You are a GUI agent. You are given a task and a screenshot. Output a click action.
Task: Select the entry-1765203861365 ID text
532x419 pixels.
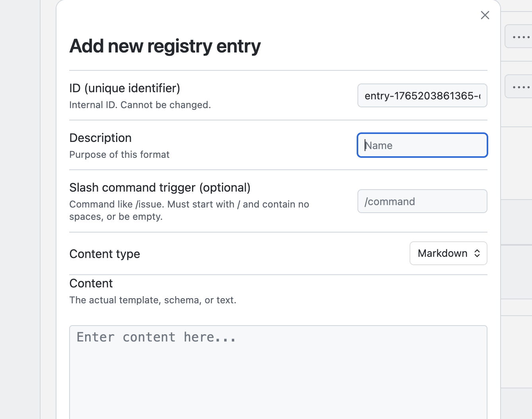pyautogui.click(x=422, y=95)
